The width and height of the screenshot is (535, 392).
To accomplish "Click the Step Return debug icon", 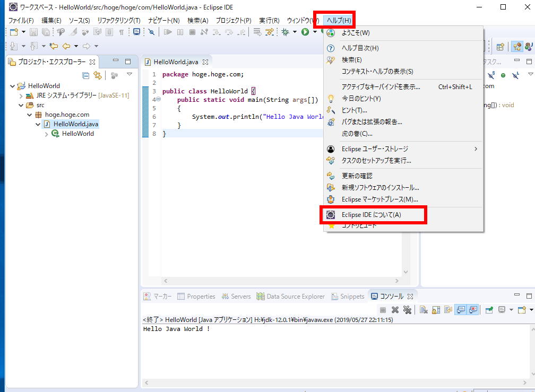I will [x=241, y=32].
